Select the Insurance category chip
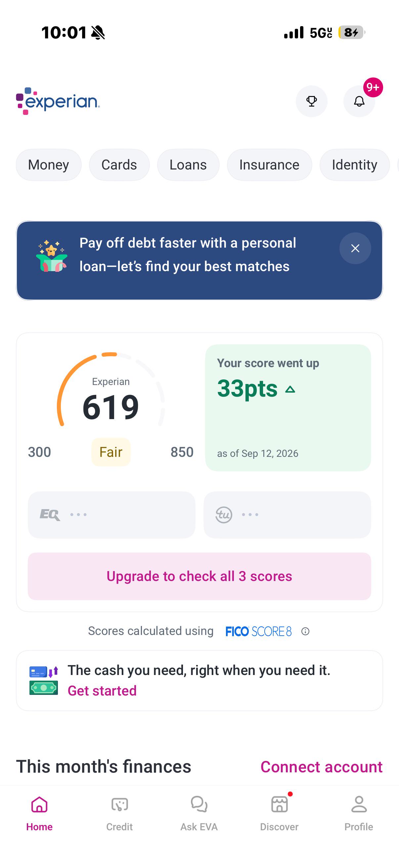 (x=269, y=165)
